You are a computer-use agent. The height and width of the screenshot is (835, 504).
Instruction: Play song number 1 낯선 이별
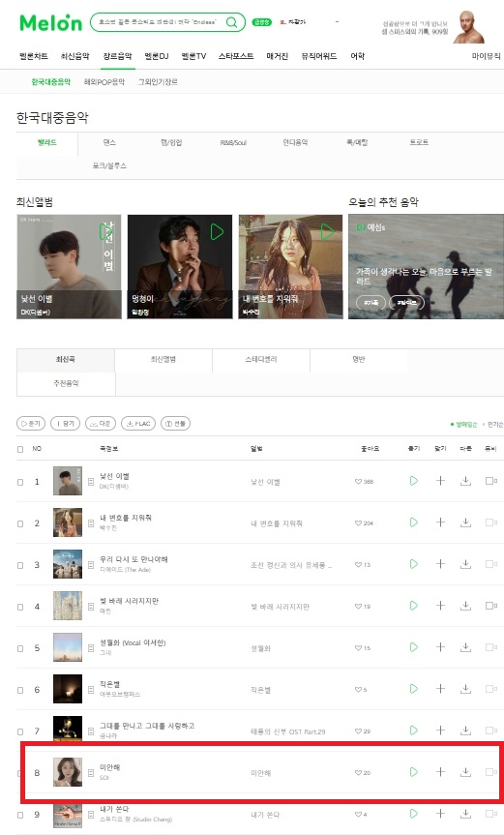click(413, 481)
